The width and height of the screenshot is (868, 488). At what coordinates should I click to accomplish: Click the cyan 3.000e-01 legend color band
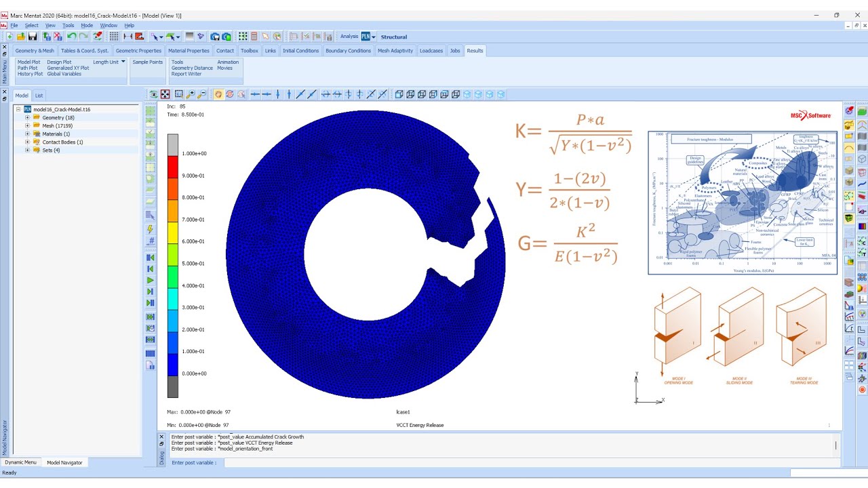173,300
